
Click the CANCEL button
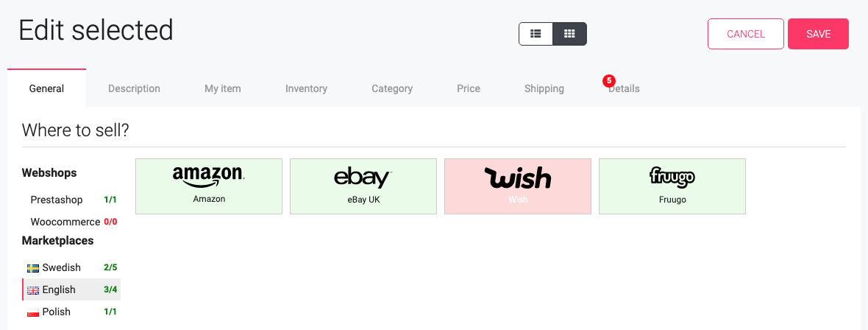click(x=746, y=34)
